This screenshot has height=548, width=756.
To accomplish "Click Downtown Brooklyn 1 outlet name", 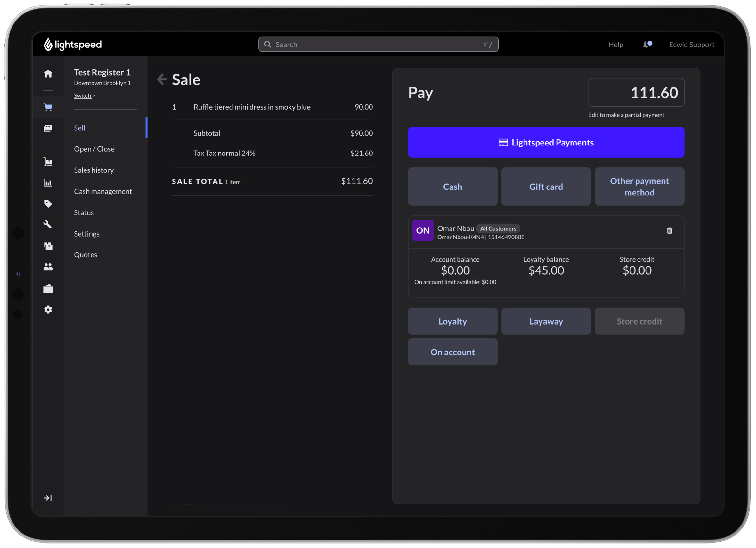I will click(x=102, y=83).
